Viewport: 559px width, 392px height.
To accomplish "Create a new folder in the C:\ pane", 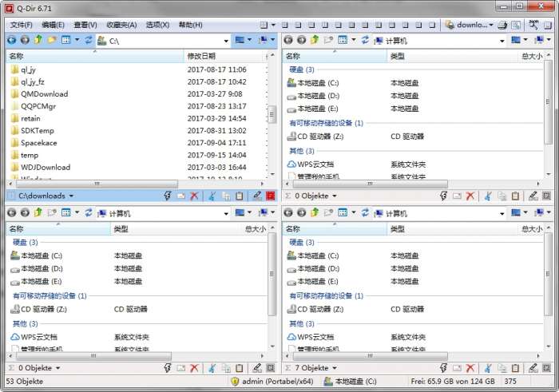I will 52,40.
